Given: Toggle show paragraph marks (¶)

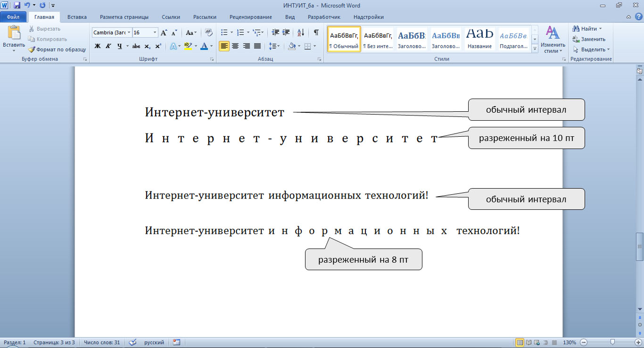Looking at the screenshot, I should point(316,33).
